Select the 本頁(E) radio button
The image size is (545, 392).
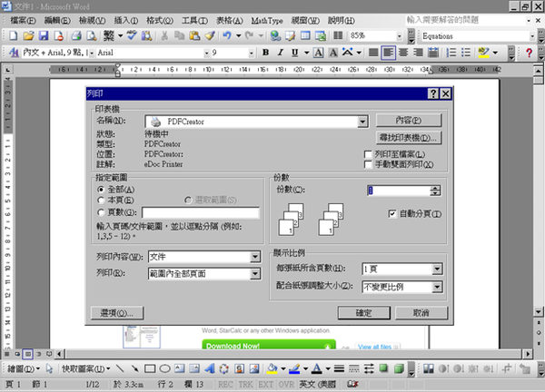tap(101, 200)
